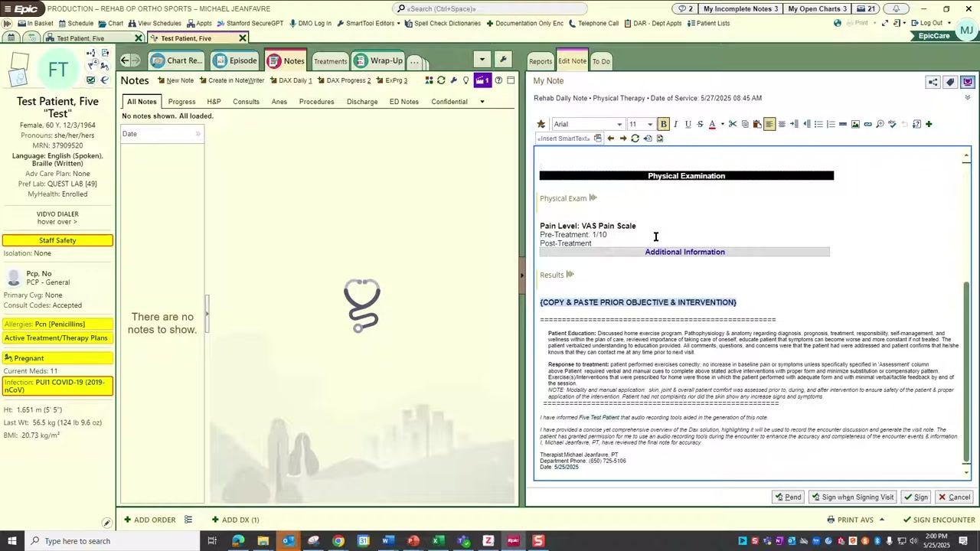This screenshot has height=551, width=980.
Task: Toggle left text alignment button
Action: (x=769, y=124)
